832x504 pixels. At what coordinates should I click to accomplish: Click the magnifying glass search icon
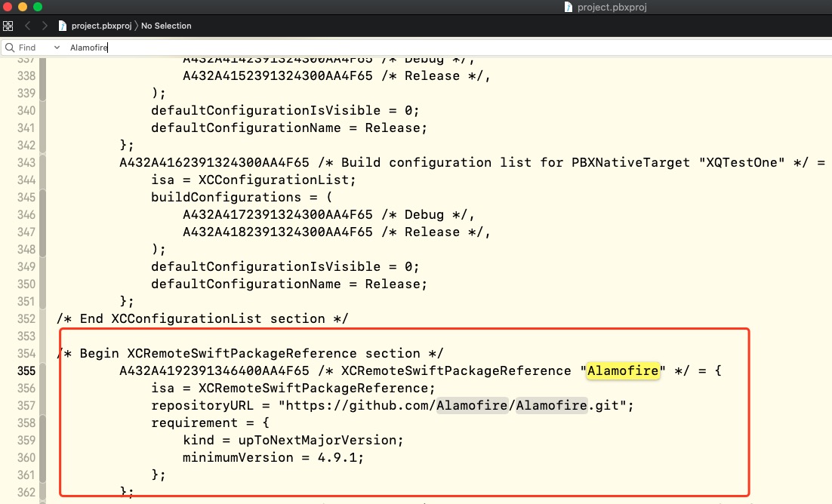(x=10, y=48)
